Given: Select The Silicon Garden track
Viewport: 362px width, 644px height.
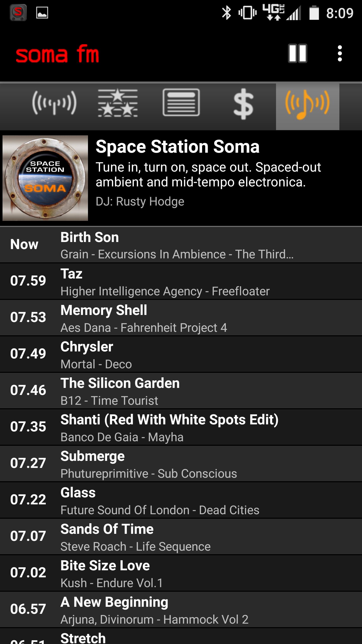Looking at the screenshot, I should (181, 391).
